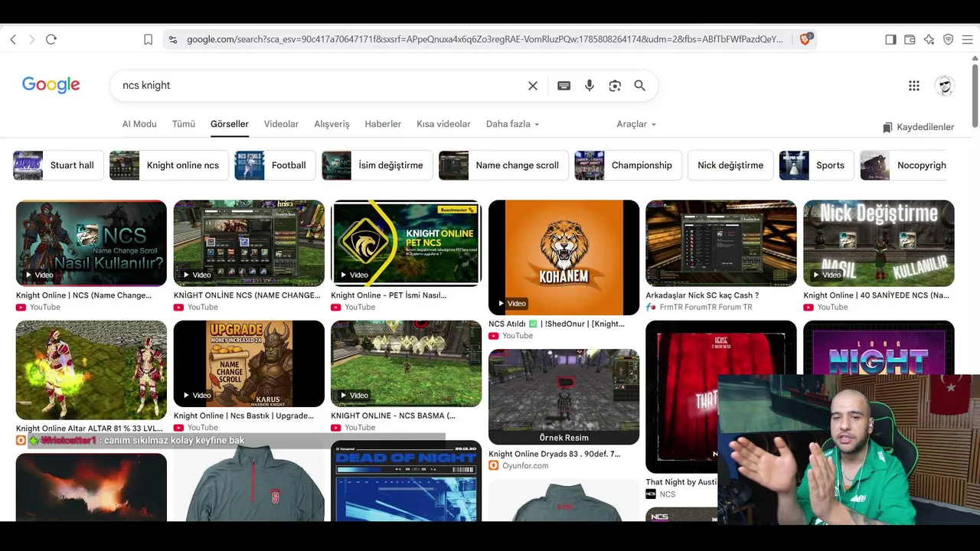
Task: Open the on-screen keyboard input tool
Action: tap(564, 86)
